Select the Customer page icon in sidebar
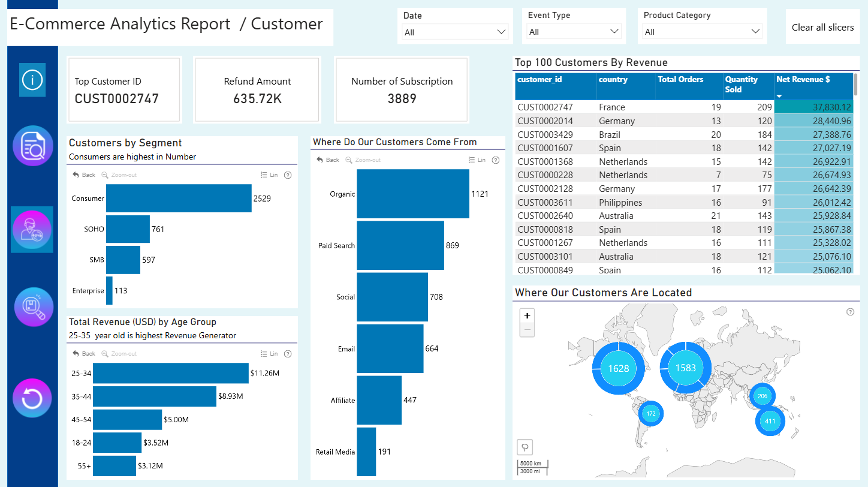Image resolution: width=868 pixels, height=487 pixels. [32, 230]
